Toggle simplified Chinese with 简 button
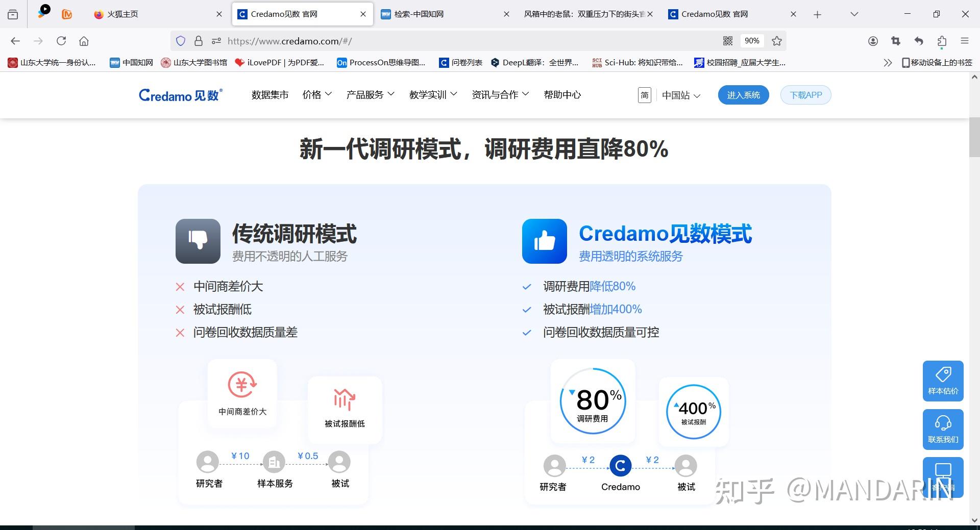The height and width of the screenshot is (530, 980). tap(644, 95)
